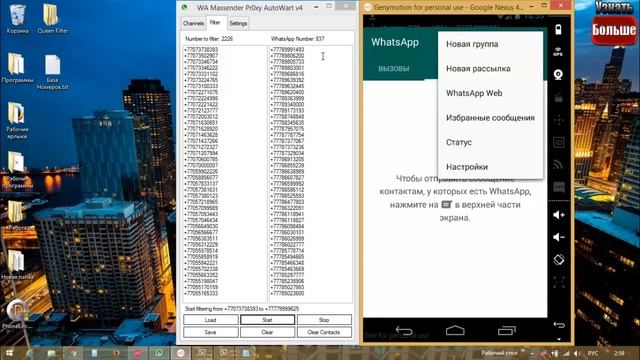Switch to the Channels tab
This screenshot has height=360, width=640.
[193, 23]
